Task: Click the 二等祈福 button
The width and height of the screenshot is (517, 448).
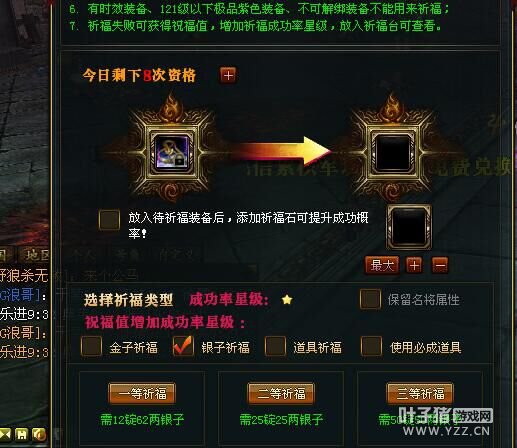Action: (281, 394)
